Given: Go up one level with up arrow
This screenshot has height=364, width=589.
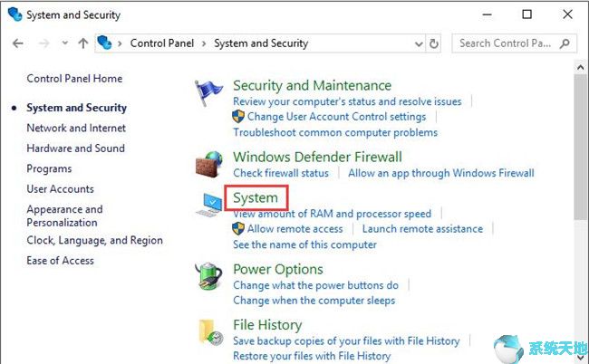Looking at the screenshot, I should [83, 43].
